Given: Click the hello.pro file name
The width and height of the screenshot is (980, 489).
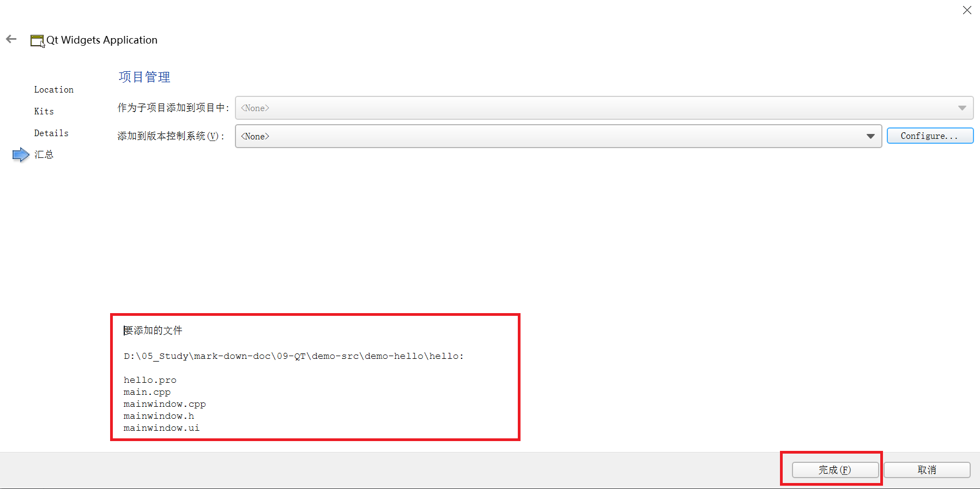Looking at the screenshot, I should [x=150, y=380].
